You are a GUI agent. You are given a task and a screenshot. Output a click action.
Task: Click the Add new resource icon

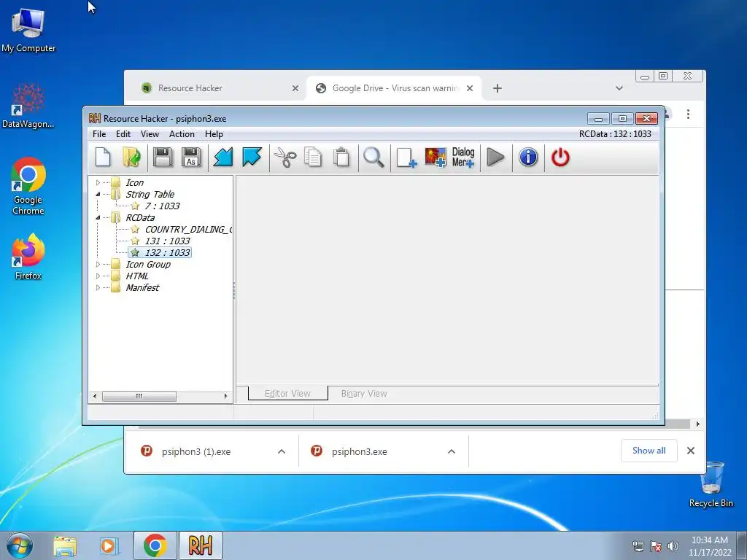[406, 157]
